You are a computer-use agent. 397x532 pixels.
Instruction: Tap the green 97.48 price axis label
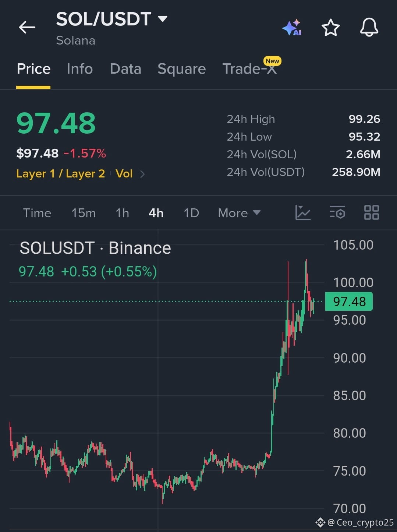point(349,302)
